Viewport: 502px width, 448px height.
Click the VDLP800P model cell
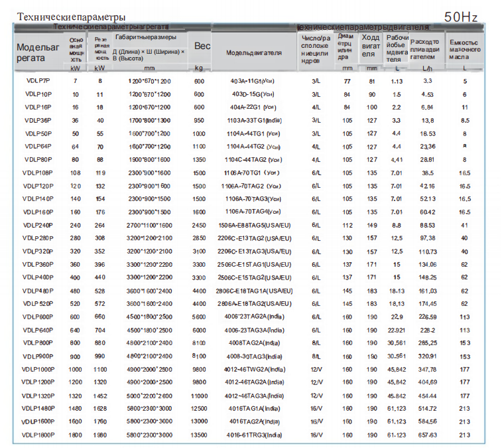(38, 343)
